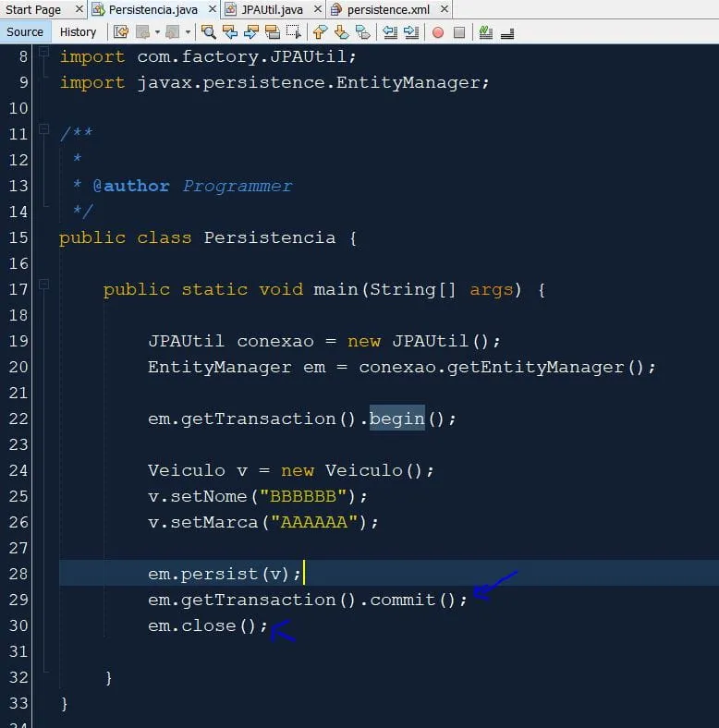Toggle Highlight Search icon in toolbar
Image resolution: width=719 pixels, height=728 pixels.
coord(272,31)
